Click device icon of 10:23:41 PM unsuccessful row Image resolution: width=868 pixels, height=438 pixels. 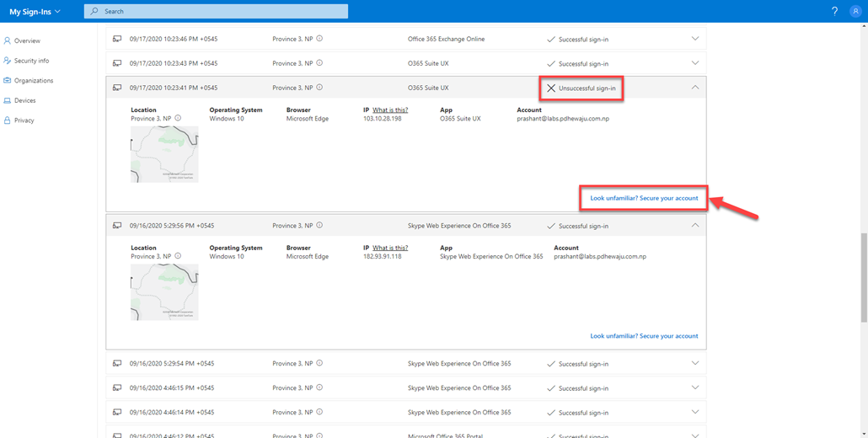coord(117,88)
